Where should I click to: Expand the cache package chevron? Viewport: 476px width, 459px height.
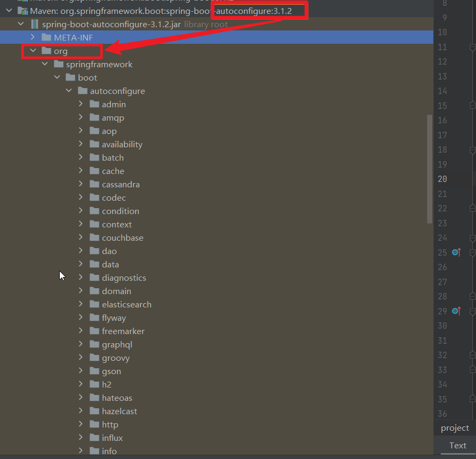point(81,171)
